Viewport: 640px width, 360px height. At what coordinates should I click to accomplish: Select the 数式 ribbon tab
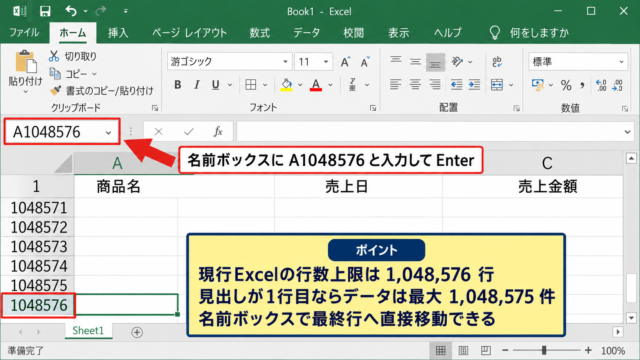260,33
